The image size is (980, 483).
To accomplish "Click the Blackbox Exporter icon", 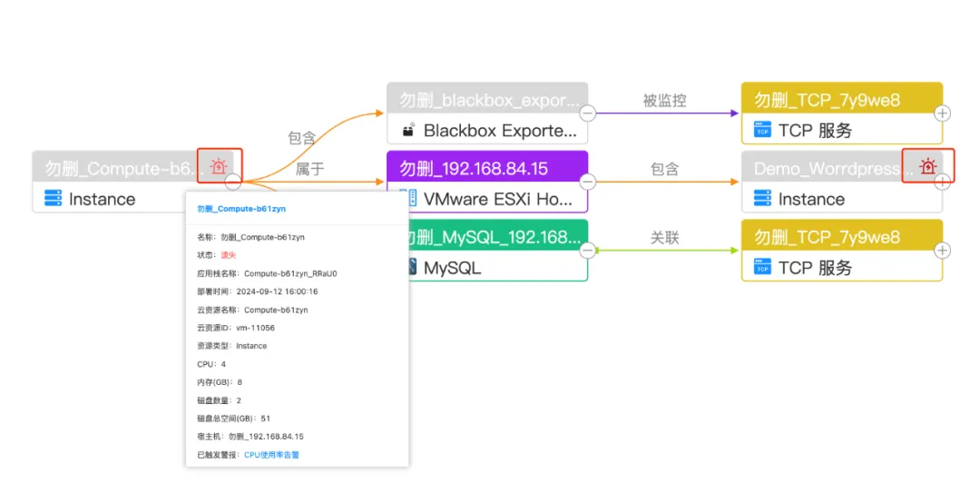I will (408, 131).
